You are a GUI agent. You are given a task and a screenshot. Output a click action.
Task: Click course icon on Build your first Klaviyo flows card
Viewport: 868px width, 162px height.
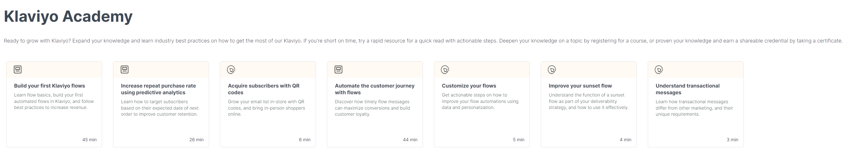coord(18,70)
